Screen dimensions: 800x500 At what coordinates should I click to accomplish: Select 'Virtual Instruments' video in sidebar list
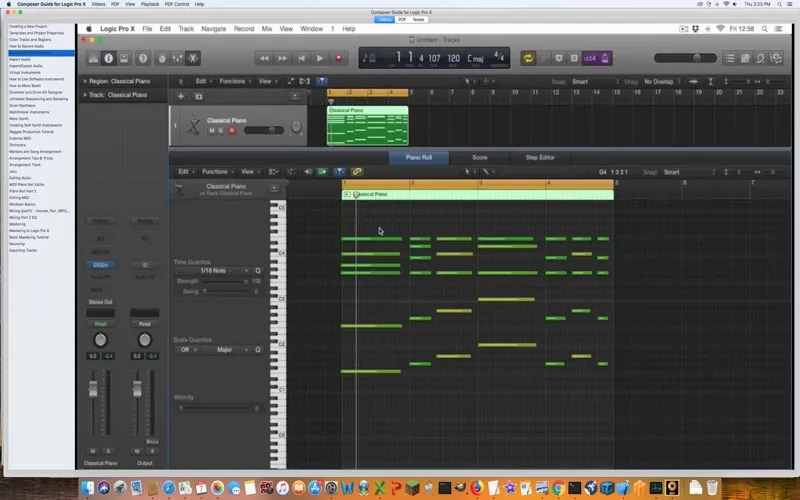24,72
